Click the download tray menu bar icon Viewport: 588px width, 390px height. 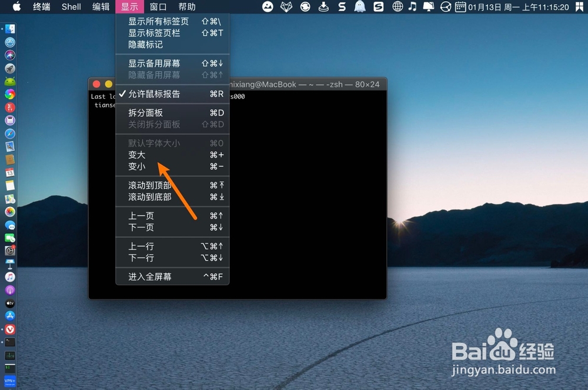pos(323,6)
